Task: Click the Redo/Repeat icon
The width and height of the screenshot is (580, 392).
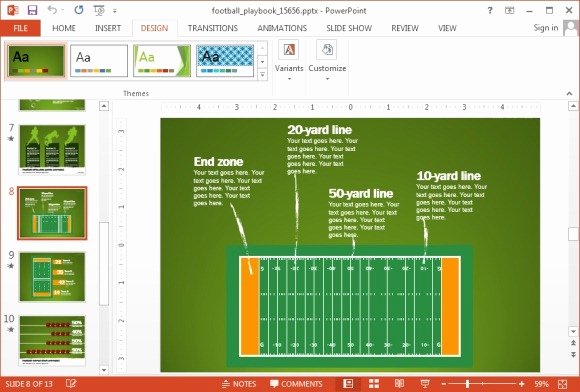Action: [79, 10]
